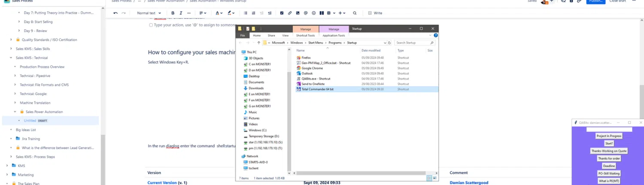Screen dimensions: 644x185
Task: Toggle italic formatting
Action: (x=181, y=13)
